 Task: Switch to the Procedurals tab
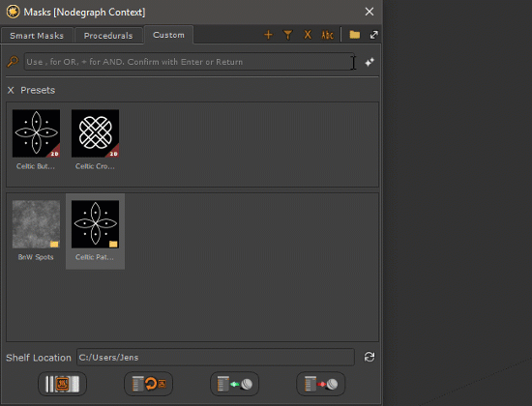(108, 36)
